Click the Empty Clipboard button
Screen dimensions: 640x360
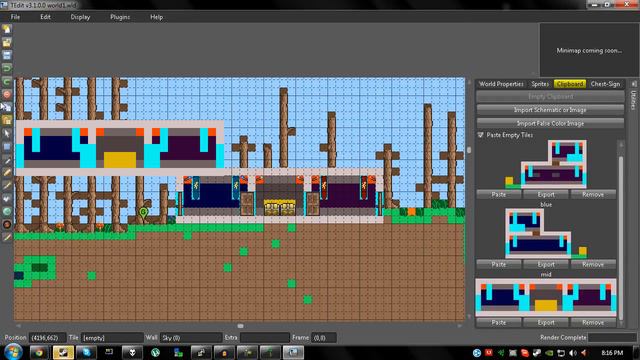pos(550,97)
